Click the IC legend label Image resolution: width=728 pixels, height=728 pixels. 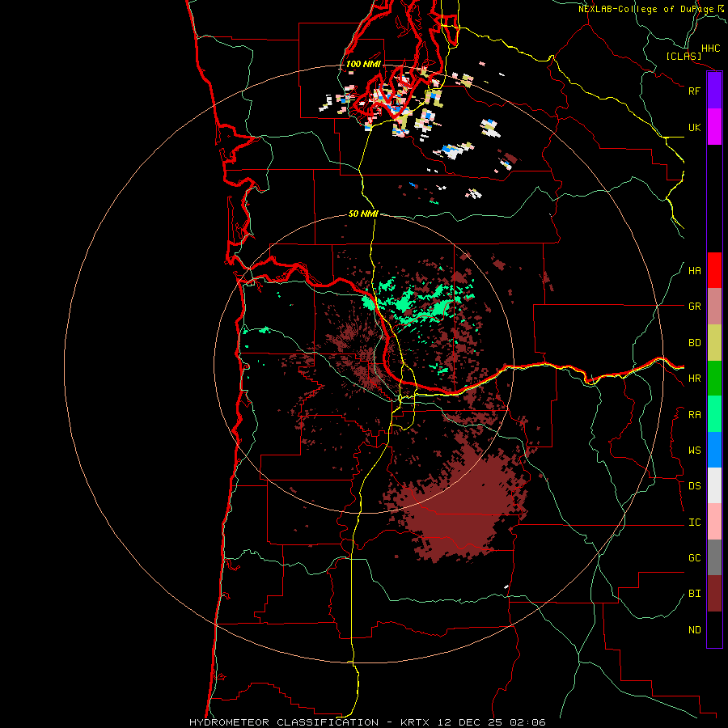point(695,522)
